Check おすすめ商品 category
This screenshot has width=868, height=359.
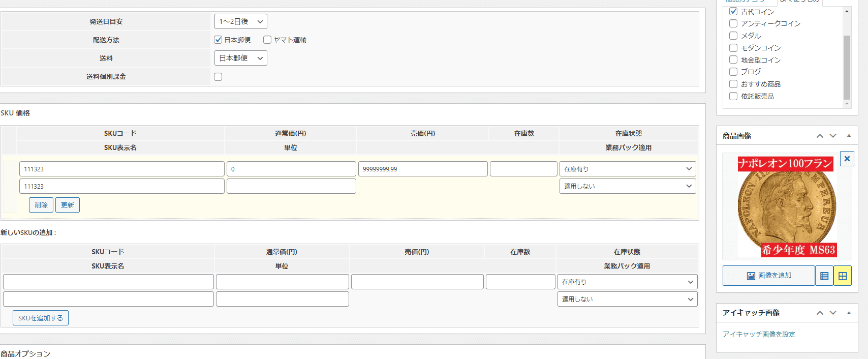[x=733, y=84]
